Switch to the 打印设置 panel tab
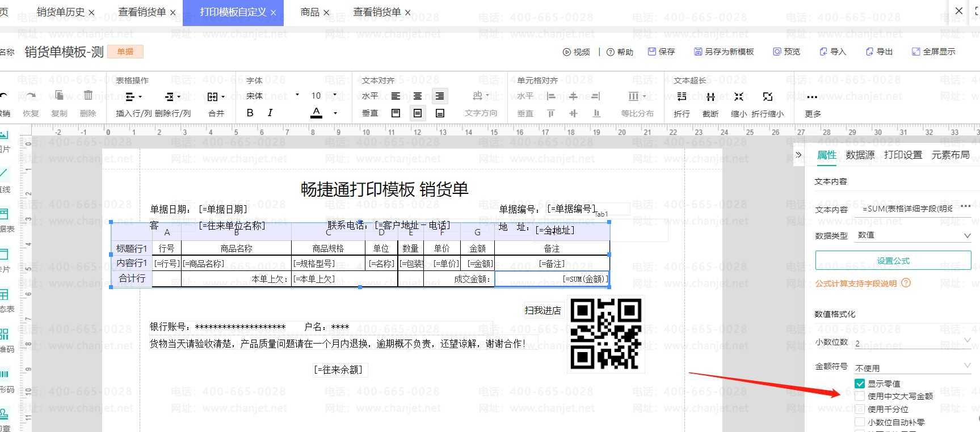 pos(903,155)
